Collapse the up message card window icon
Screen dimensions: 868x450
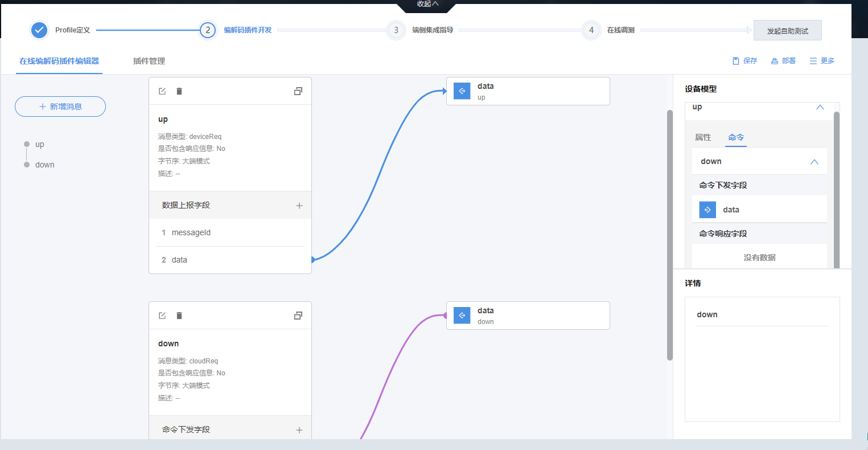coord(298,91)
